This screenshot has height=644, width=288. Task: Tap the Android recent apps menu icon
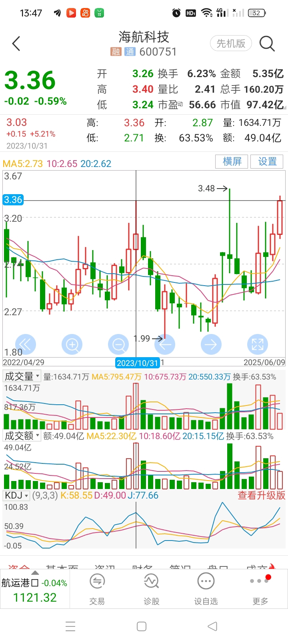pyautogui.click(x=70, y=626)
